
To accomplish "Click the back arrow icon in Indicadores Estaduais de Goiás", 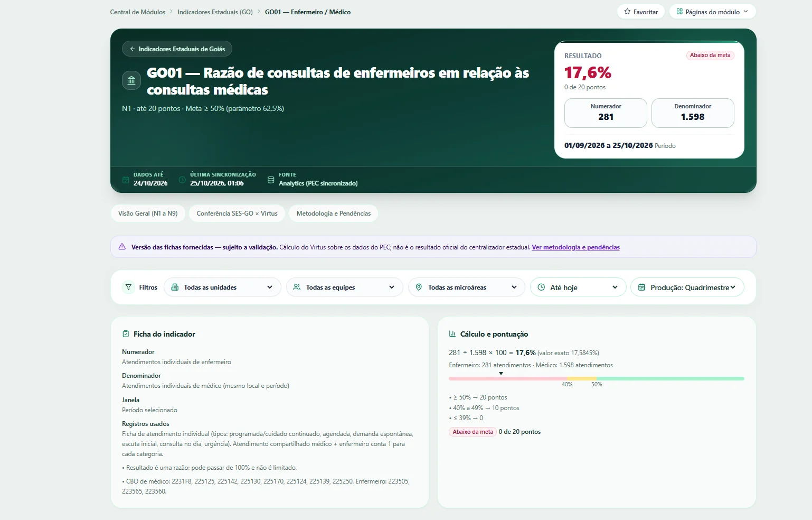I will 133,49.
